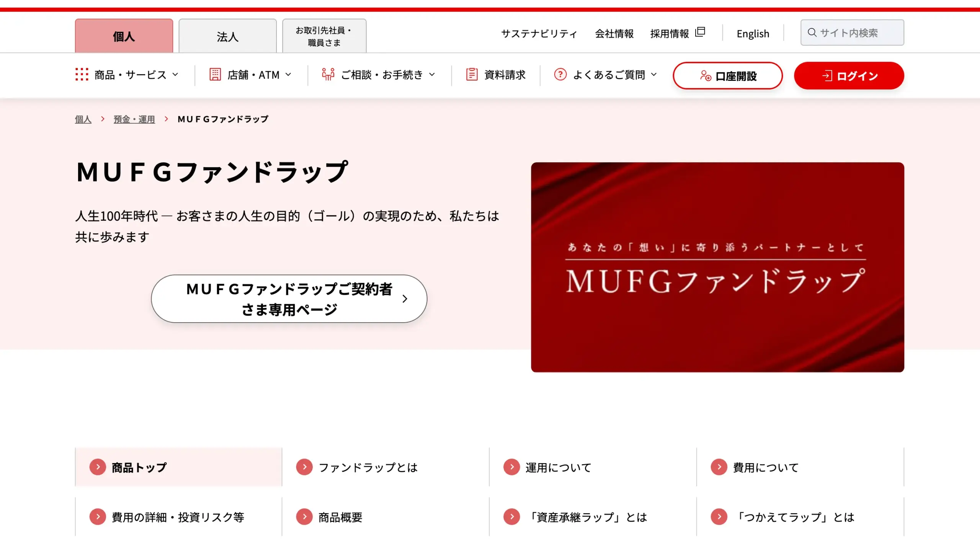980x545 pixels.
Task: Click the chevron in ご契約者さま専用ページ button
Action: click(405, 299)
